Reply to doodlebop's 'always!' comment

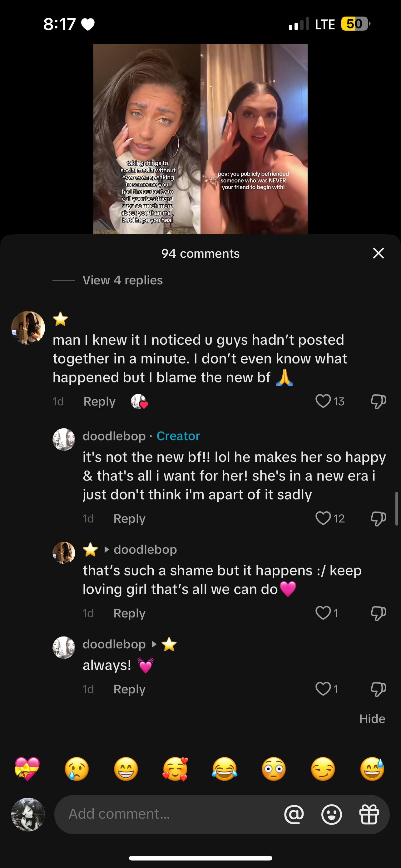point(129,689)
